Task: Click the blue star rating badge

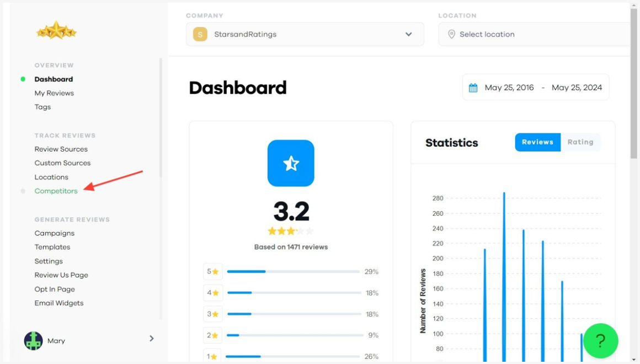Action: click(x=291, y=163)
